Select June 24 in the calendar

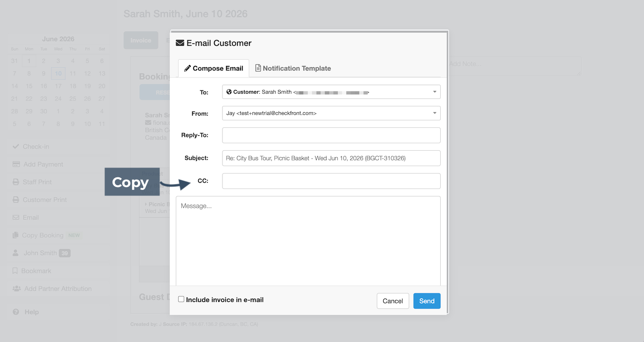[x=58, y=98]
